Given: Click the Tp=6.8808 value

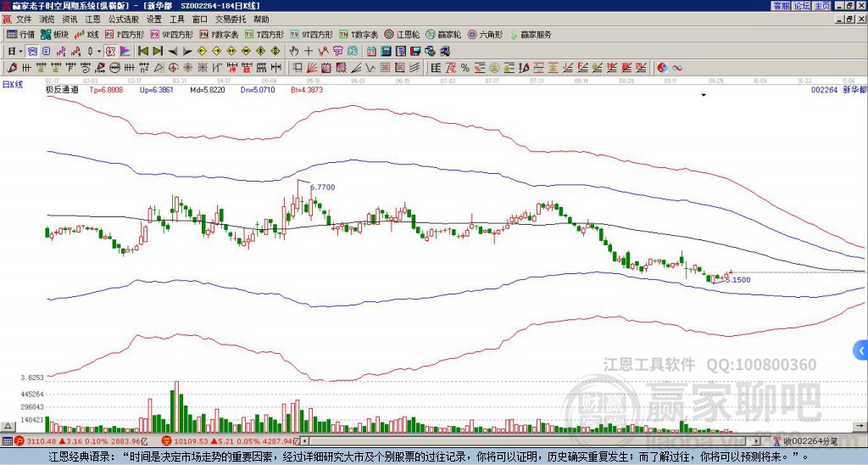Looking at the screenshot, I should tap(106, 89).
